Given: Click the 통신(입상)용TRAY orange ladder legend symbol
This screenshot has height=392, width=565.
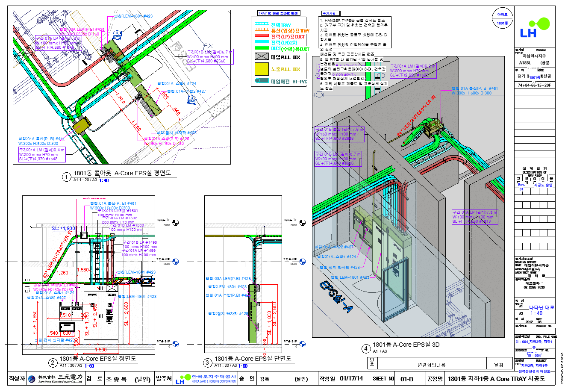Looking at the screenshot, I should click(262, 30).
